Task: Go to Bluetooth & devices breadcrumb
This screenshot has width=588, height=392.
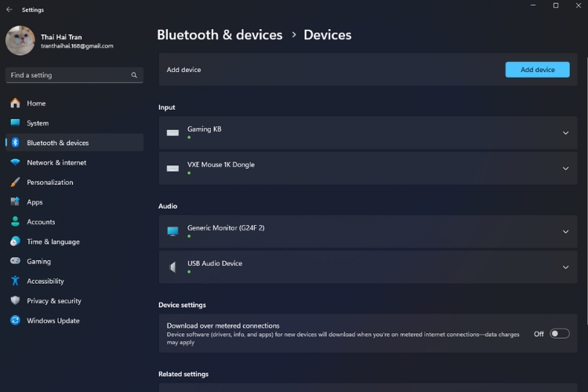Action: coord(220,34)
